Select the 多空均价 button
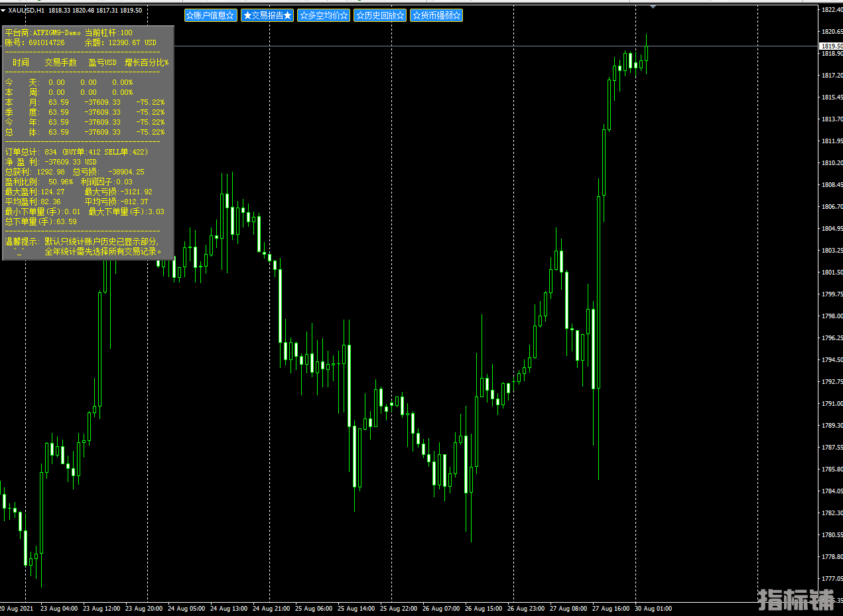Viewport: 843px width, 616px height. pos(323,15)
